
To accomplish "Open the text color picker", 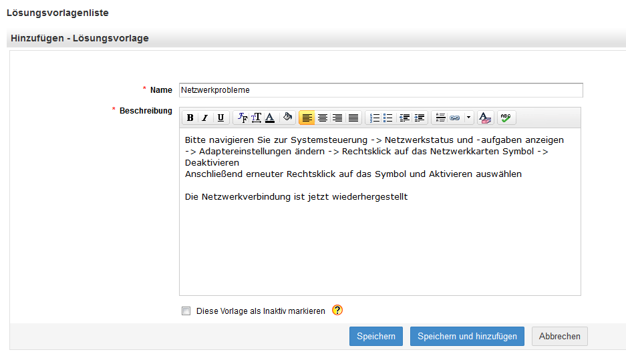I will [270, 118].
